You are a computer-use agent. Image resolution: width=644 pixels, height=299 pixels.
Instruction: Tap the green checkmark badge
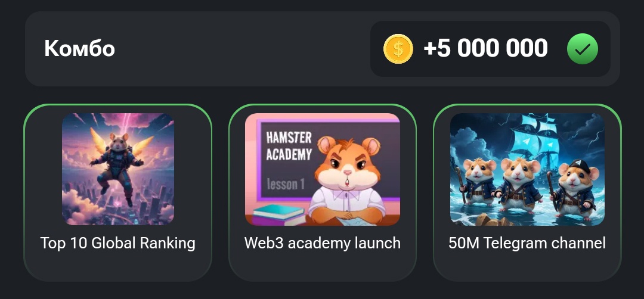click(583, 49)
